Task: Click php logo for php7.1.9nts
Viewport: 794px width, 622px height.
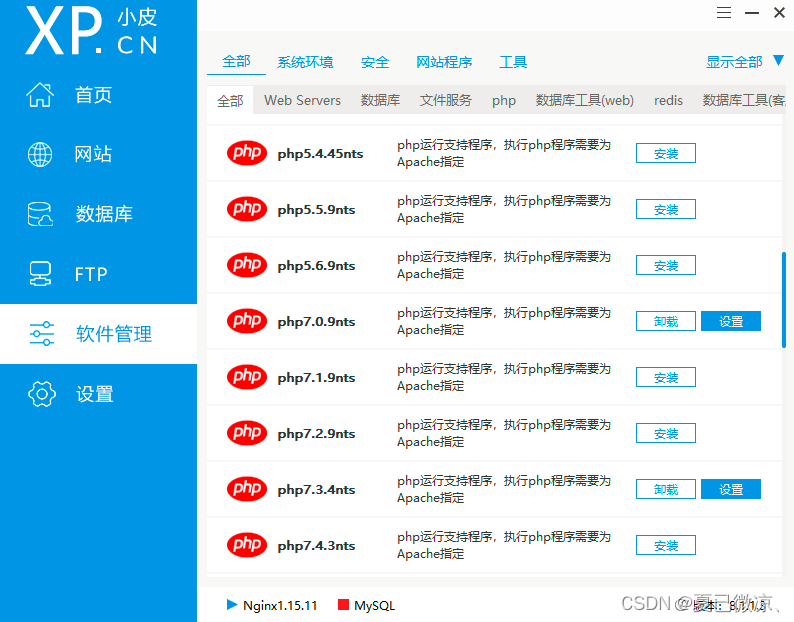Action: point(247,377)
